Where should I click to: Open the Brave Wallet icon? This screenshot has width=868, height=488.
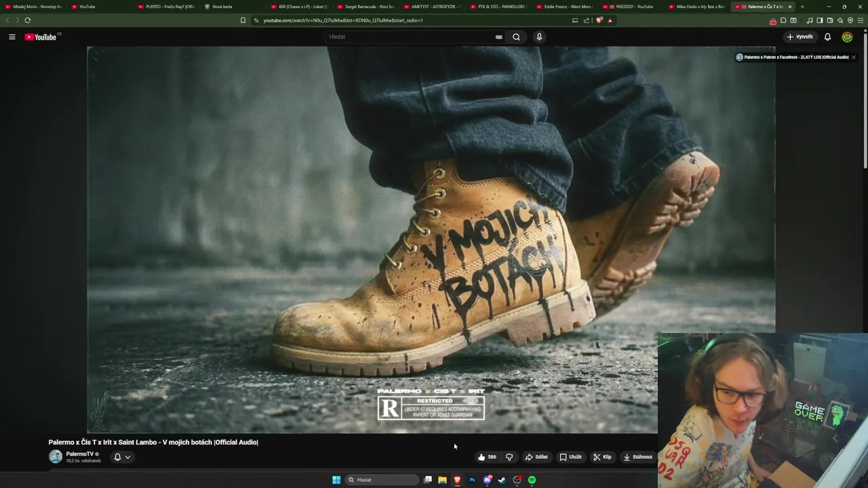point(829,20)
